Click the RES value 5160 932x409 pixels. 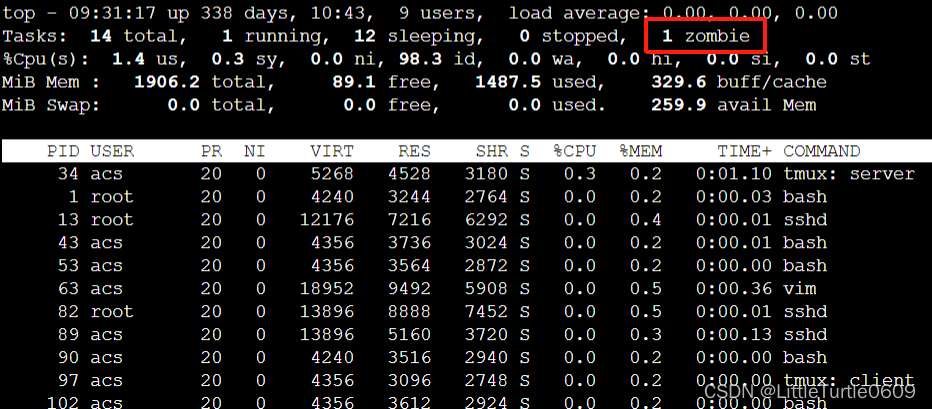click(409, 335)
